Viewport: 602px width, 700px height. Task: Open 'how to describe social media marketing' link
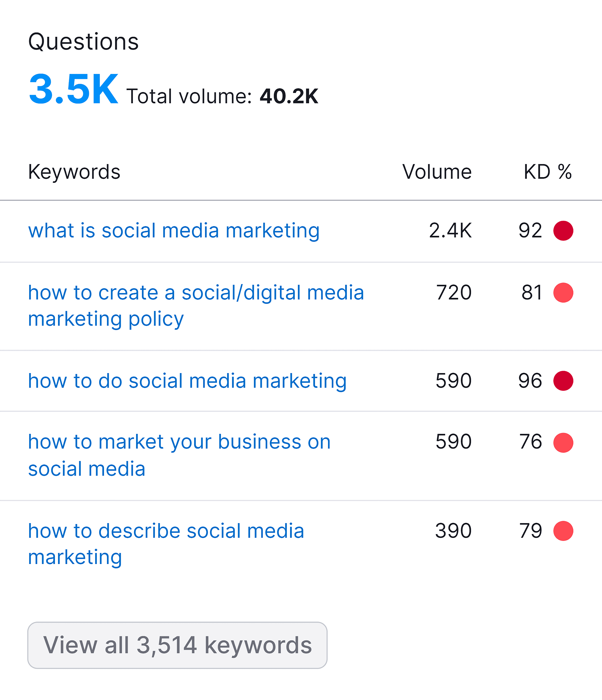coord(166,544)
